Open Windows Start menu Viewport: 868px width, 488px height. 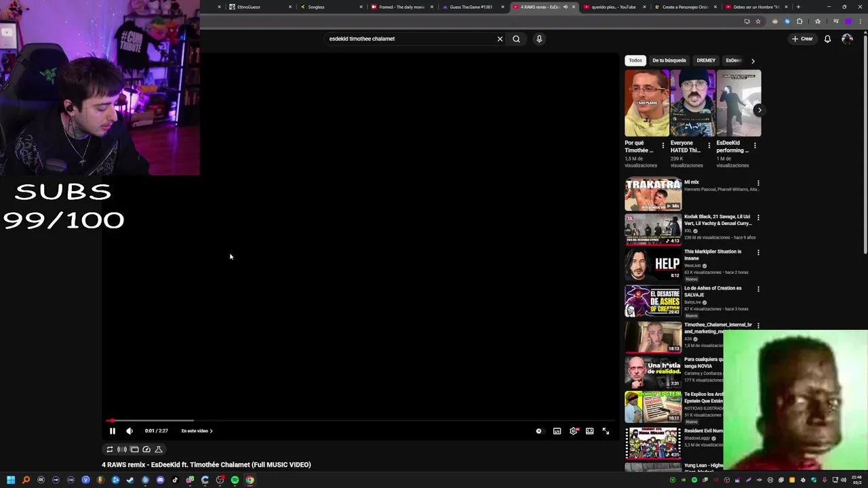pos(11,480)
